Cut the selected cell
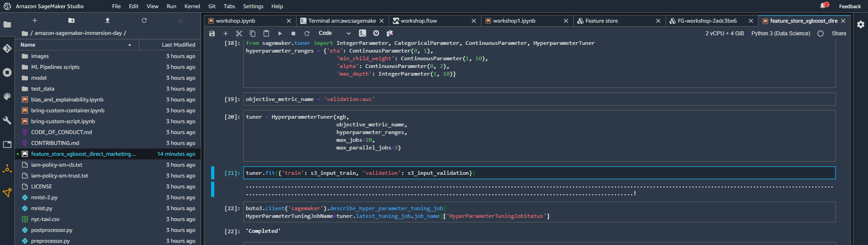 (239, 34)
